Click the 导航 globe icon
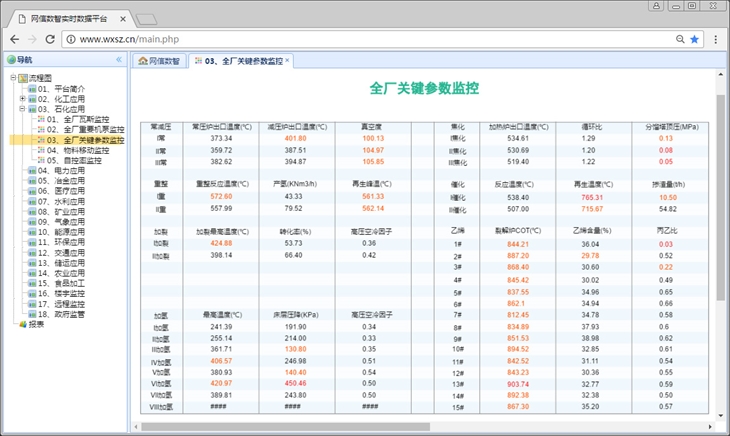This screenshot has width=730, height=436. (11, 60)
